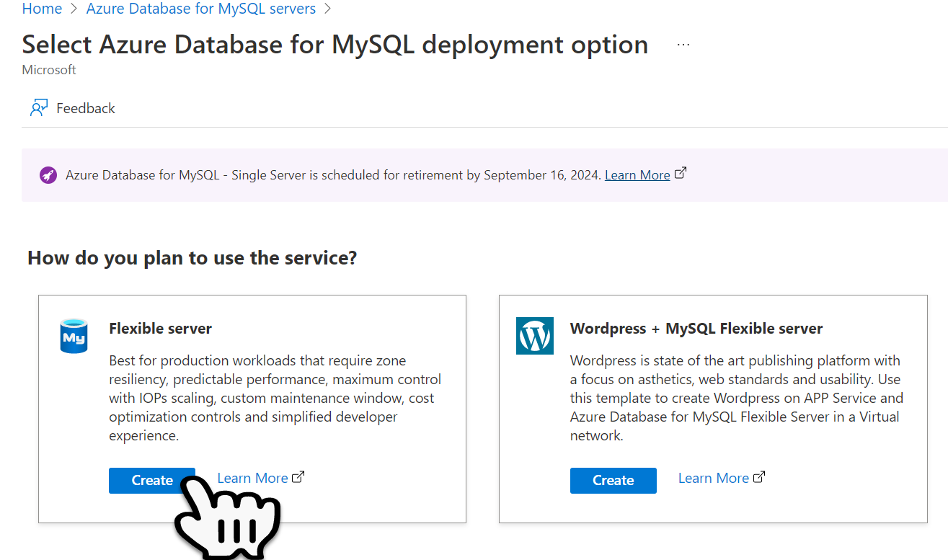This screenshot has height=560, width=948.
Task: Open Learn More for Flexible server
Action: coord(252,477)
